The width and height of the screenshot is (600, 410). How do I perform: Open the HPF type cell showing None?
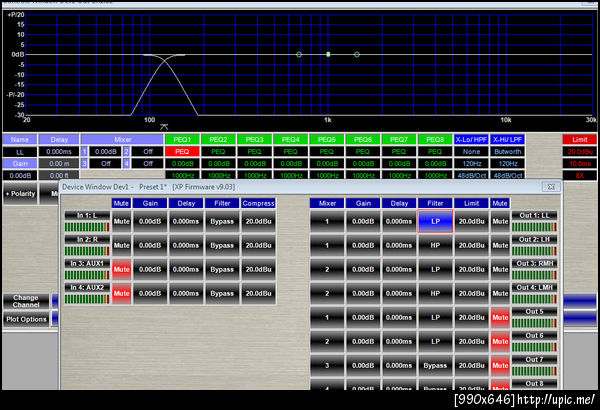(471, 152)
